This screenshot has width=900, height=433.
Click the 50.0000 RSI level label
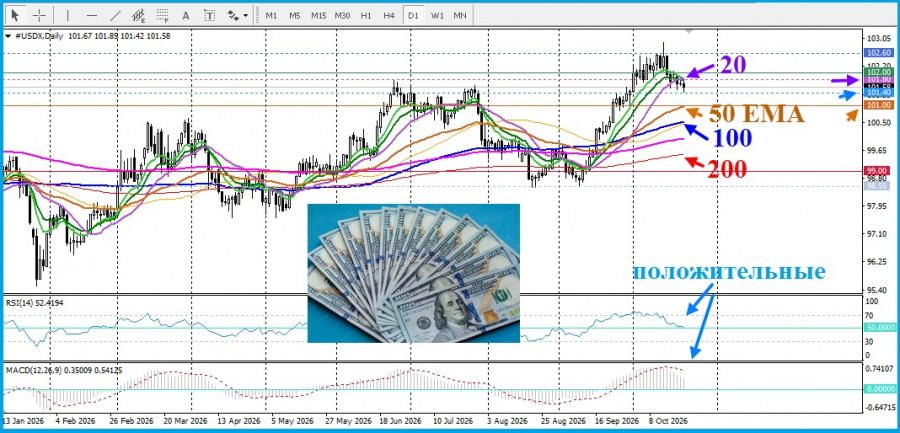[879, 327]
